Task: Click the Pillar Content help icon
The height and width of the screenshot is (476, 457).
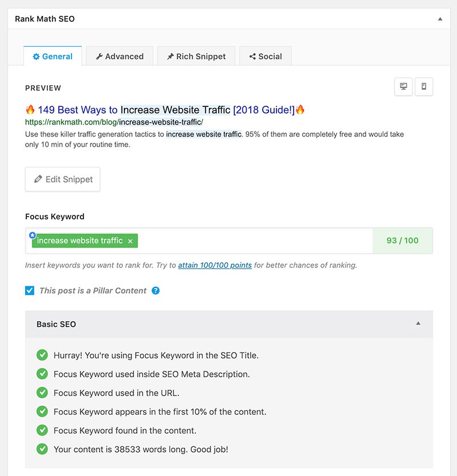Action: [155, 290]
